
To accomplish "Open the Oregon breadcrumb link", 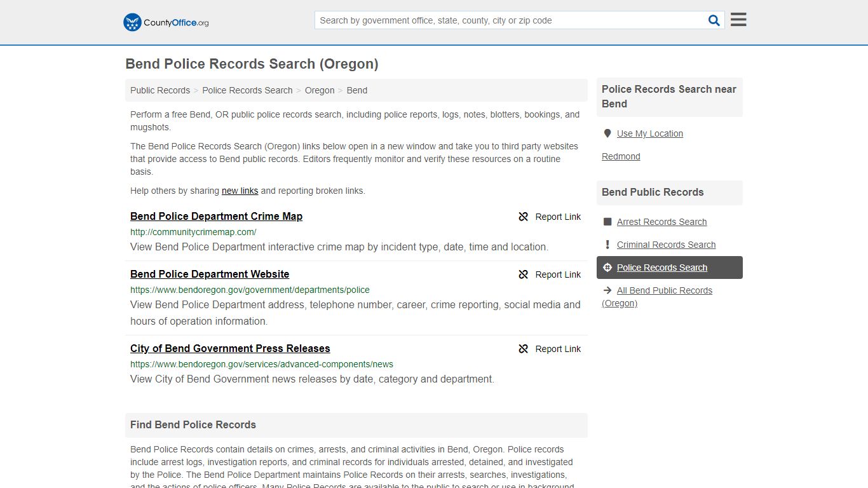I will 320,90.
